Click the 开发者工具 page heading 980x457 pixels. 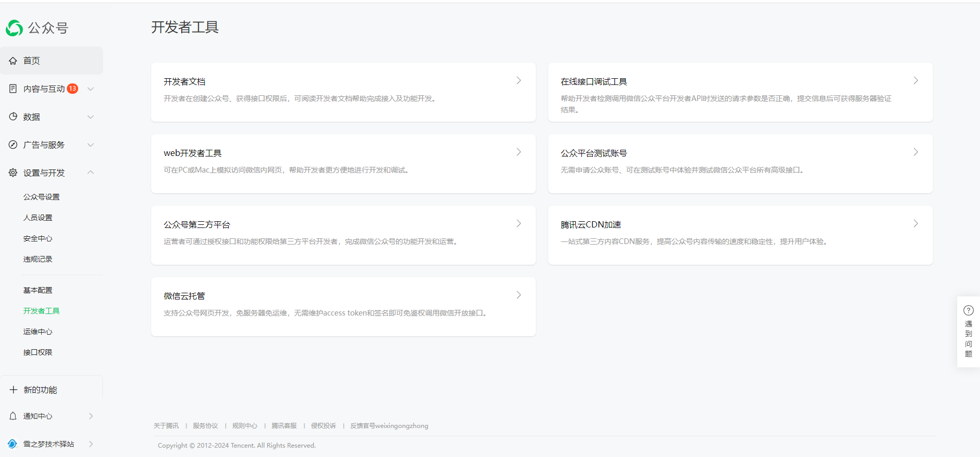tap(185, 27)
